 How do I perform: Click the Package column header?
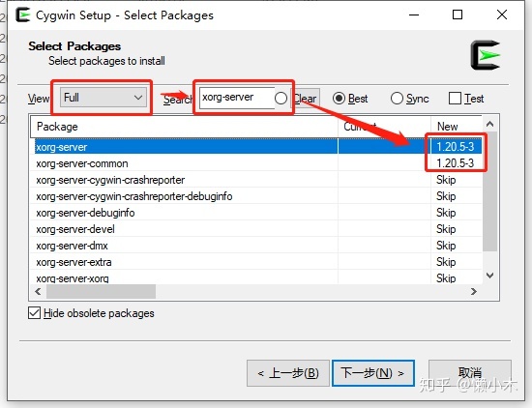coord(184,127)
